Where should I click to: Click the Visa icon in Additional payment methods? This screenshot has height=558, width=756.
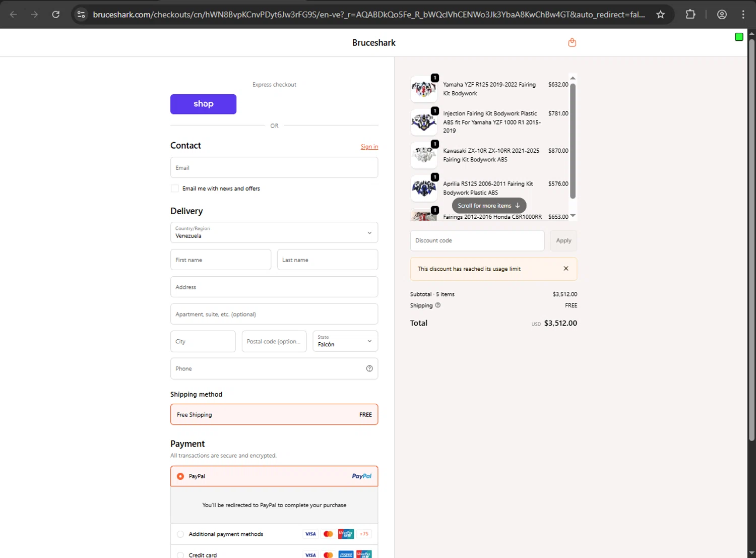(310, 534)
